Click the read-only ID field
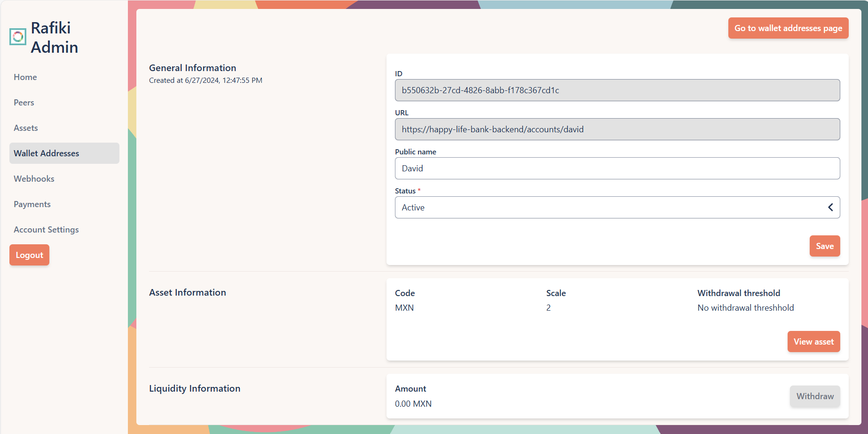Viewport: 868px width, 434px height. coord(617,90)
